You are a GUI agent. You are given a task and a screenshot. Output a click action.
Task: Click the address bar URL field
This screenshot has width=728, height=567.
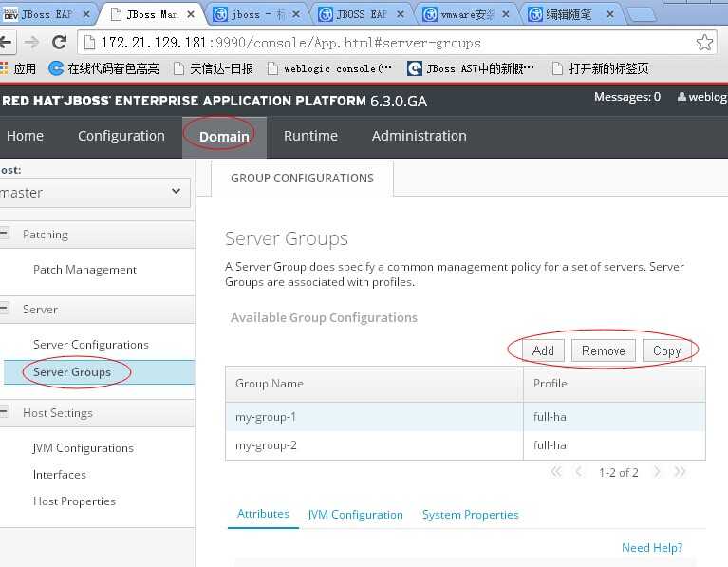click(395, 43)
